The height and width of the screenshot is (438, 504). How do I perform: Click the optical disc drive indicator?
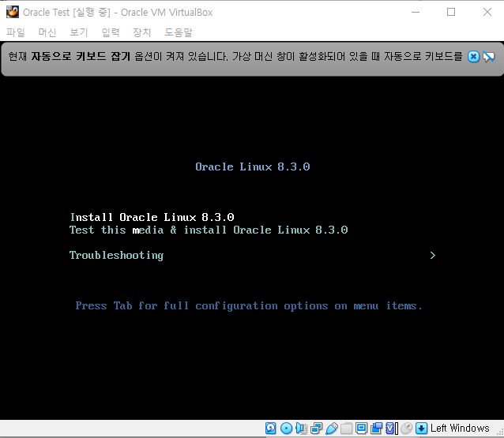[x=286, y=428]
